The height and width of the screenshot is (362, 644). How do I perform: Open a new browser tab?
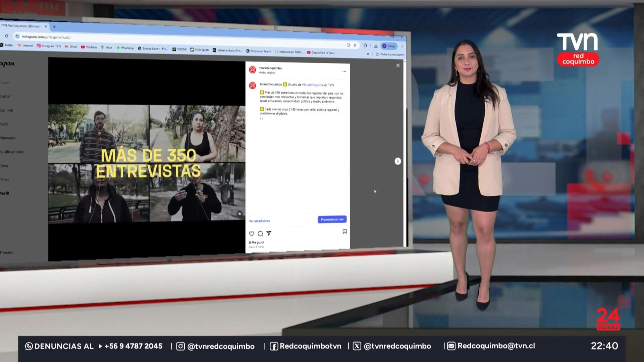point(54,27)
